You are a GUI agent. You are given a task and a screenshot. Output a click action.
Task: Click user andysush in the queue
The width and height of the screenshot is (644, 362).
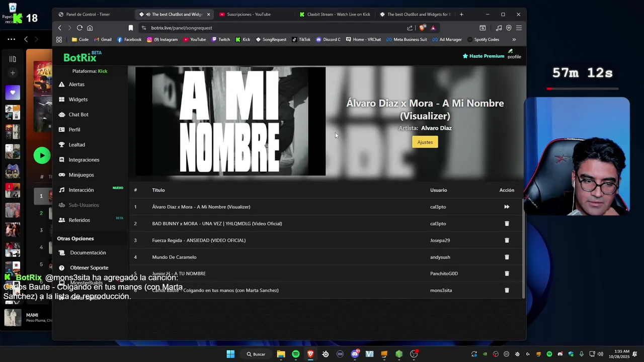pyautogui.click(x=440, y=257)
